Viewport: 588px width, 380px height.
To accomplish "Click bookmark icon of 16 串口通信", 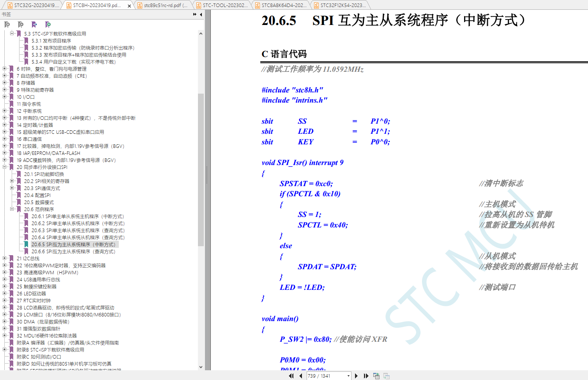I will tap(12, 139).
